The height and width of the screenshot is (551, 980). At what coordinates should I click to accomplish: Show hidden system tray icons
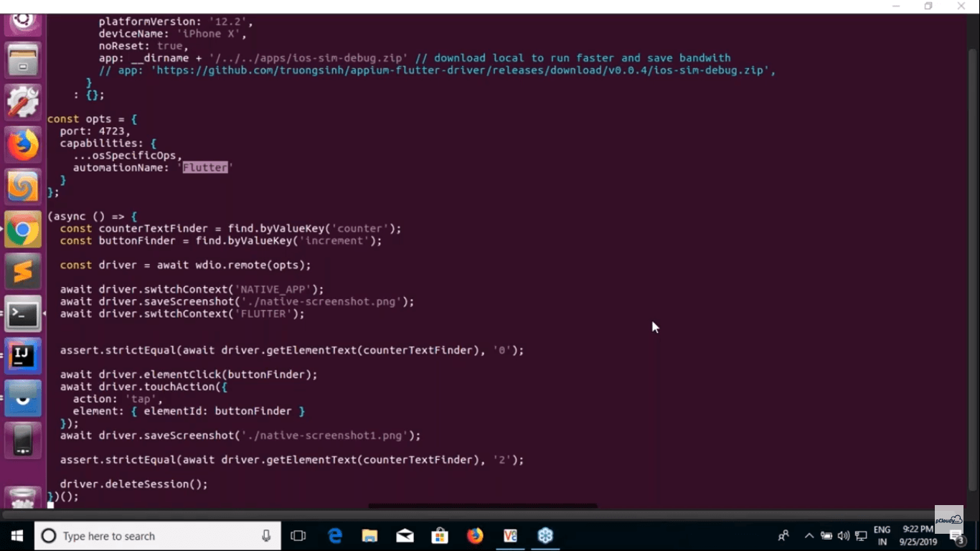[x=809, y=536]
